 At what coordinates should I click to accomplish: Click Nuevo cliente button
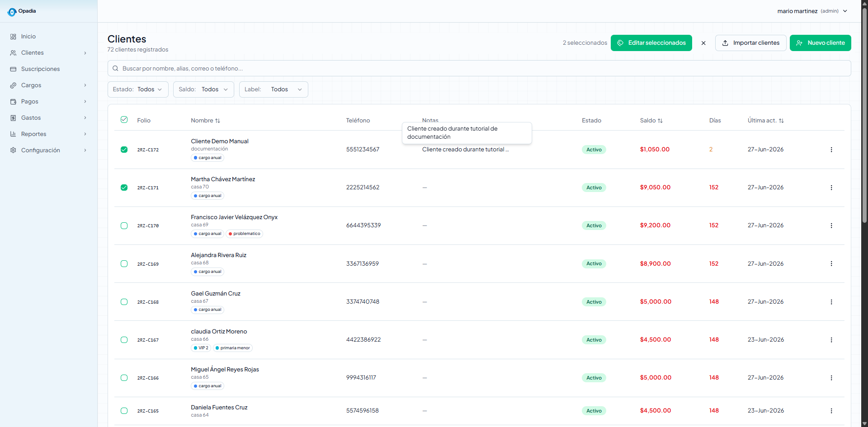tap(820, 43)
